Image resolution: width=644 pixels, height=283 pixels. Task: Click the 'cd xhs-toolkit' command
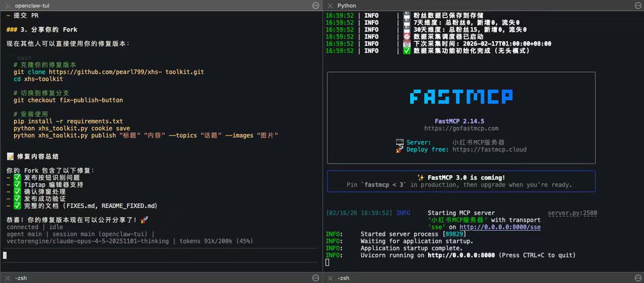point(38,79)
